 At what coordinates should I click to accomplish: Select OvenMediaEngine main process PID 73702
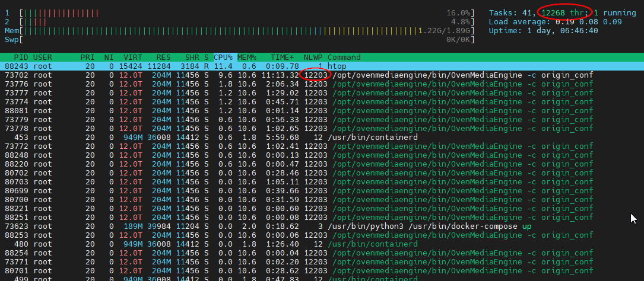pos(322,75)
